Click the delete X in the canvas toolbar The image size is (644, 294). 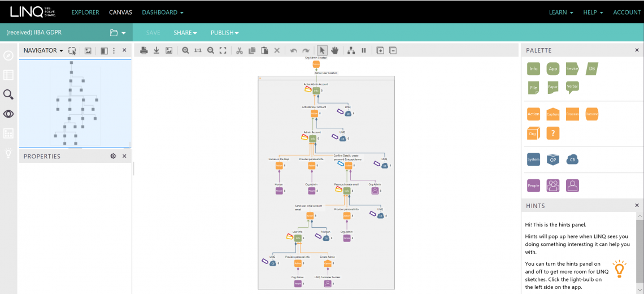coord(277,50)
